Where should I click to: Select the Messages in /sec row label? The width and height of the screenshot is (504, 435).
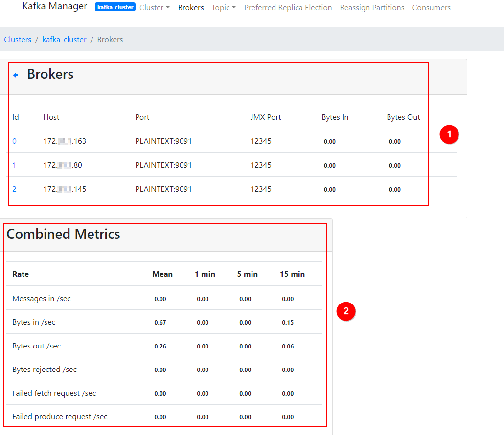[x=42, y=299]
